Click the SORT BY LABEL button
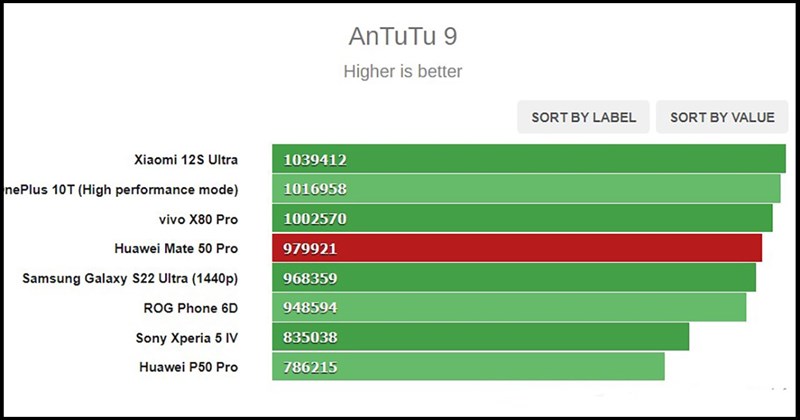Screen dimensions: 800x420 [x=584, y=117]
